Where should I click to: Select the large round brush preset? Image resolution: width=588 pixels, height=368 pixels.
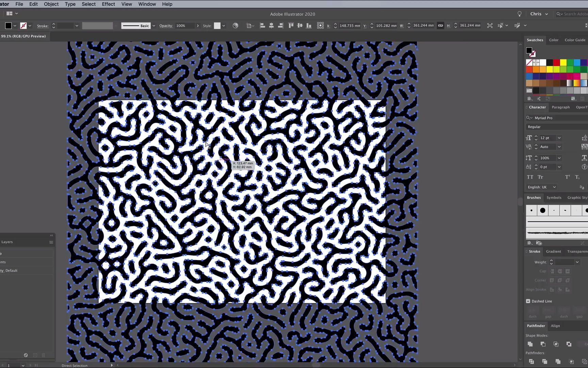click(x=543, y=211)
